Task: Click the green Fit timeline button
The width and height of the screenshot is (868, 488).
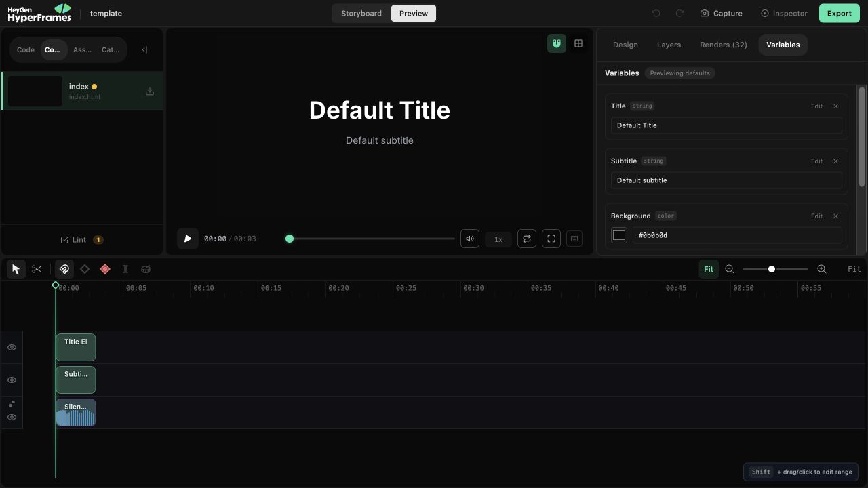Action: [x=709, y=269]
